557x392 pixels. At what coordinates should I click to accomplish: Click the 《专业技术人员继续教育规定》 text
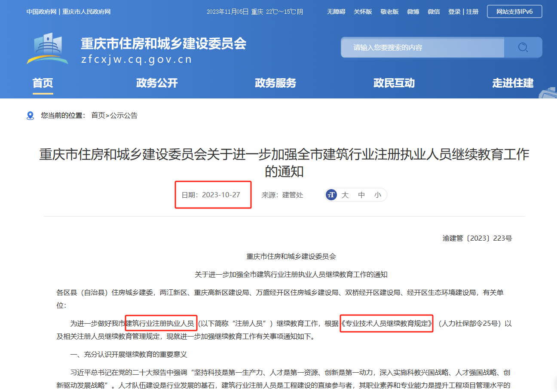386,323
